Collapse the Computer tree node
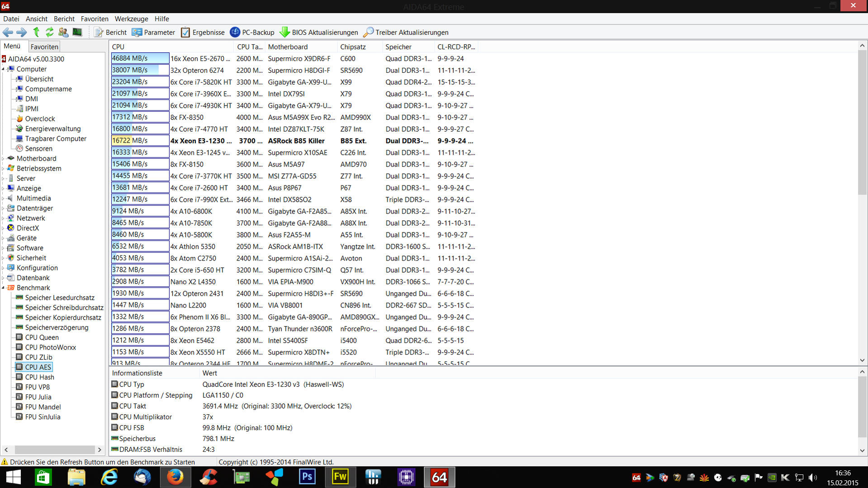Image resolution: width=868 pixels, height=488 pixels. (x=3, y=69)
